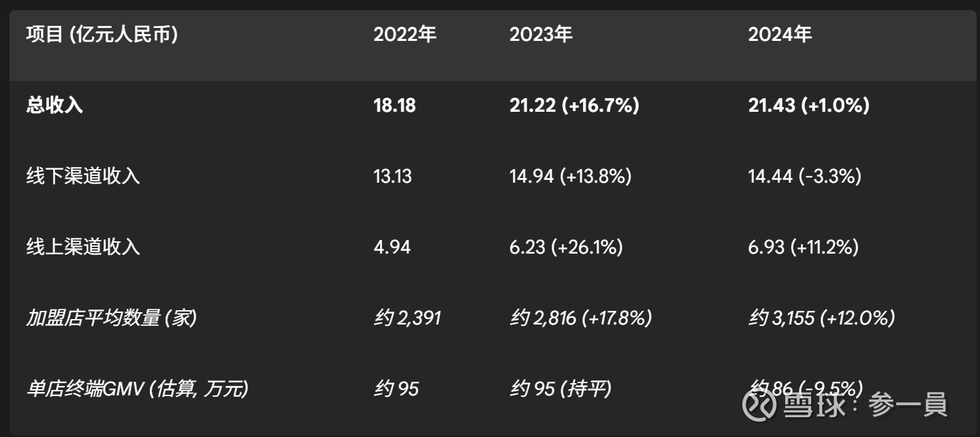
Task: Select the 2024年 column header
Action: pyautogui.click(x=780, y=35)
